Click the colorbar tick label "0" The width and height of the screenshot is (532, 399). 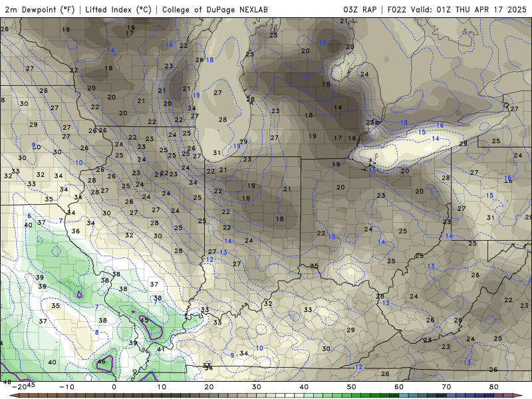point(114,387)
